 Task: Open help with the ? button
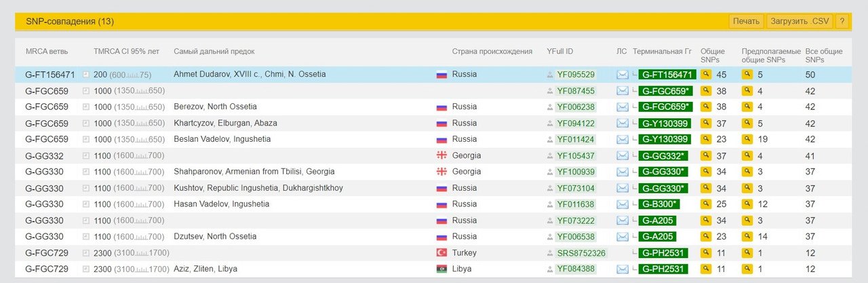click(842, 21)
